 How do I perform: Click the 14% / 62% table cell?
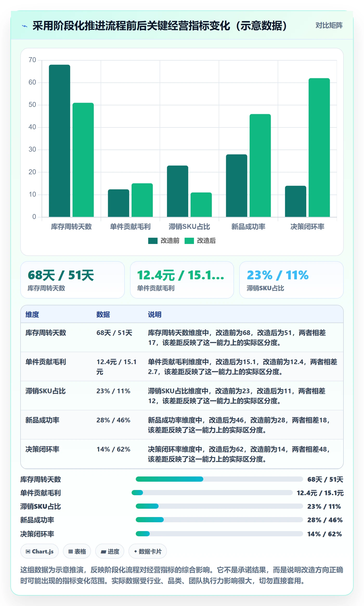(113, 449)
